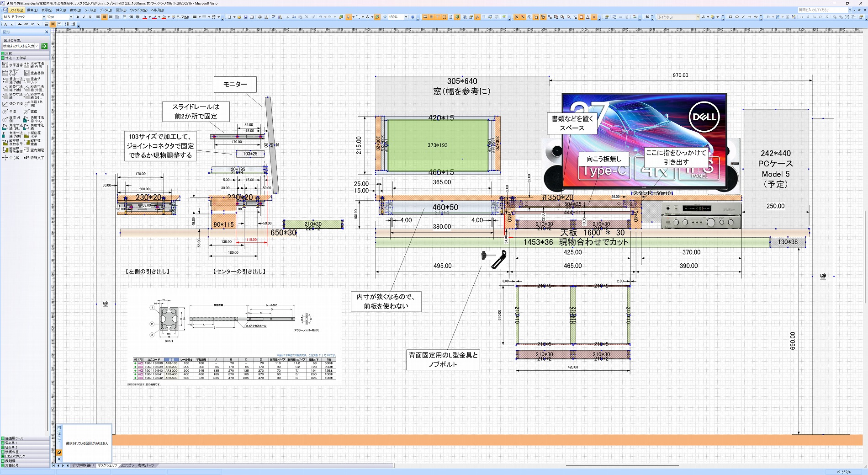This screenshot has height=475, width=868.
Task: Click the Open file folder icon
Action: [x=239, y=17]
